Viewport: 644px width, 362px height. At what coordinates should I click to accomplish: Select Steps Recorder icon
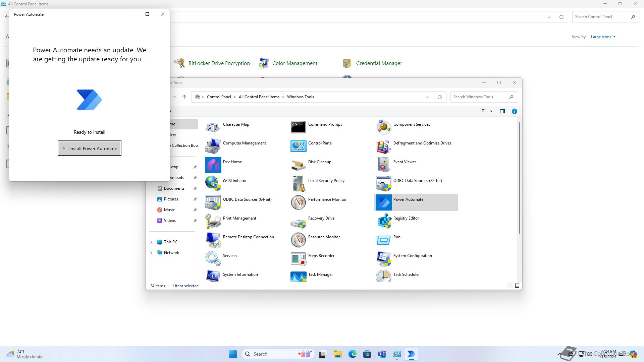coord(298,258)
